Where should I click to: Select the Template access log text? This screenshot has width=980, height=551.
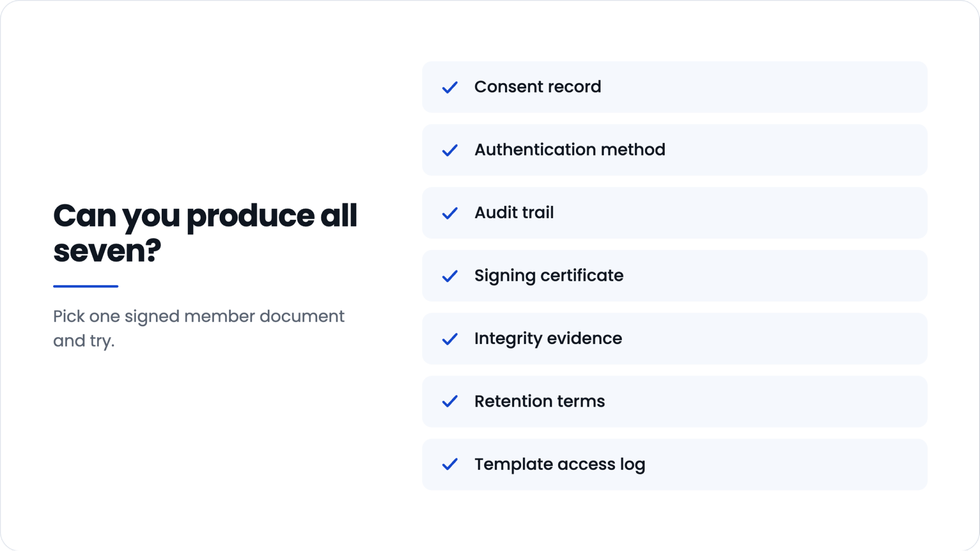point(560,464)
